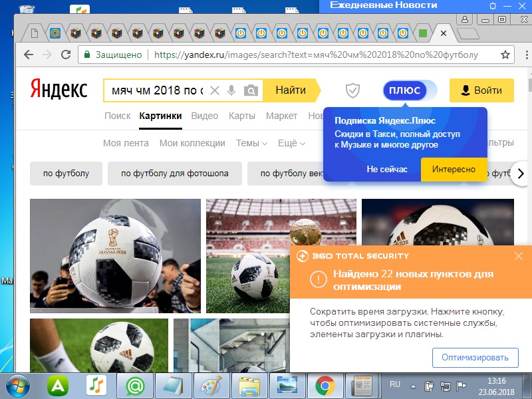
Task: Open the newspaper app taskbar icon
Action: (362, 386)
